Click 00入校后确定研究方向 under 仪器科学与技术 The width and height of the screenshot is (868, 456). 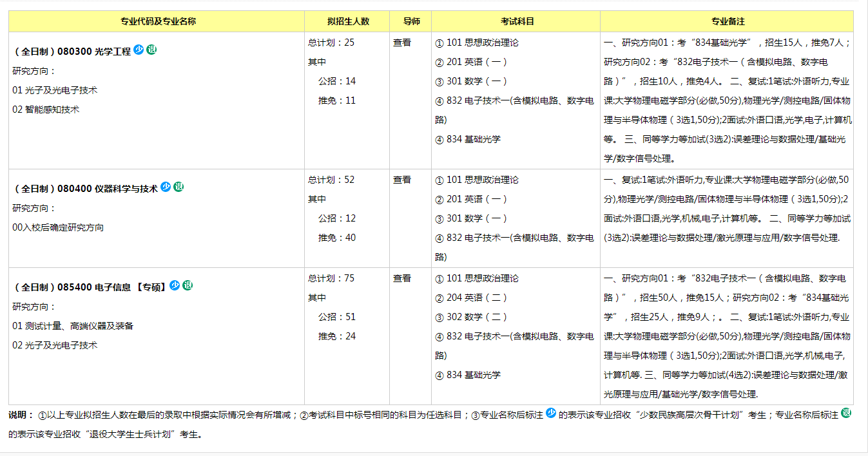point(58,227)
